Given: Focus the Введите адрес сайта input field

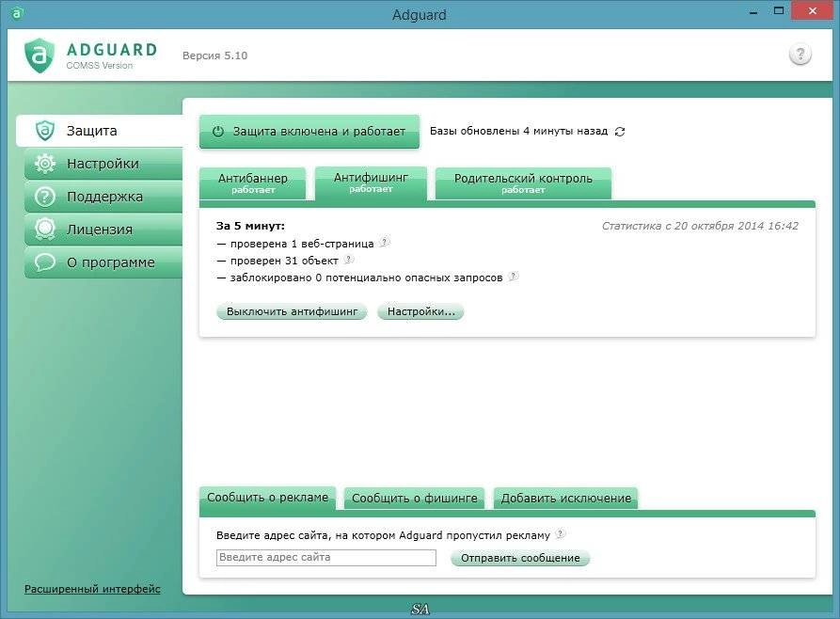Looking at the screenshot, I should [326, 557].
